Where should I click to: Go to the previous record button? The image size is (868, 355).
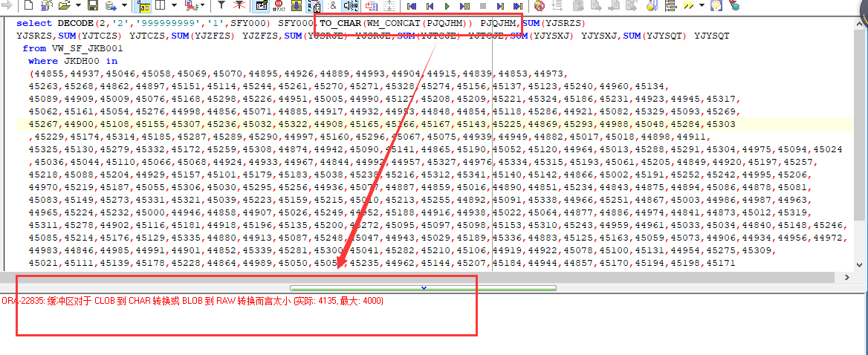pyautogui.click(x=429, y=6)
